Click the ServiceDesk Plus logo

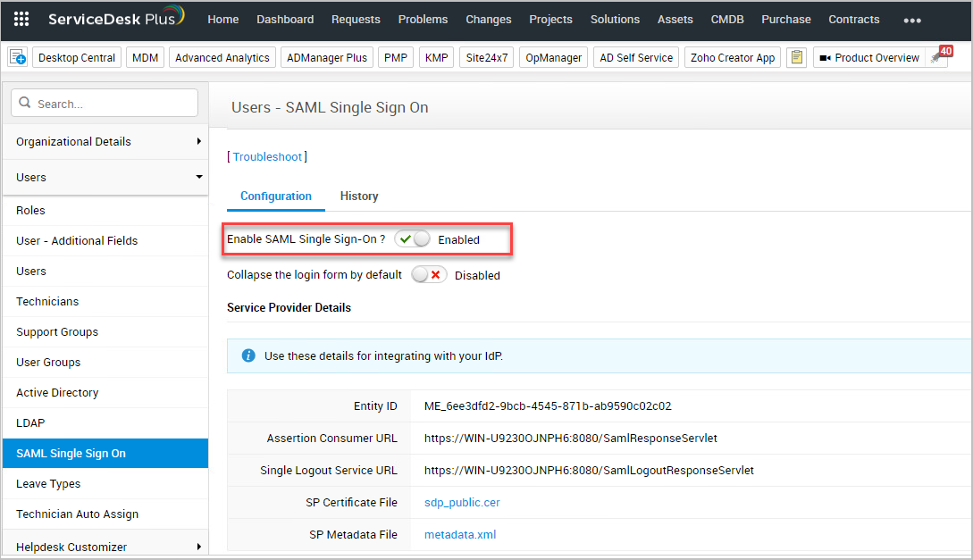(x=116, y=17)
